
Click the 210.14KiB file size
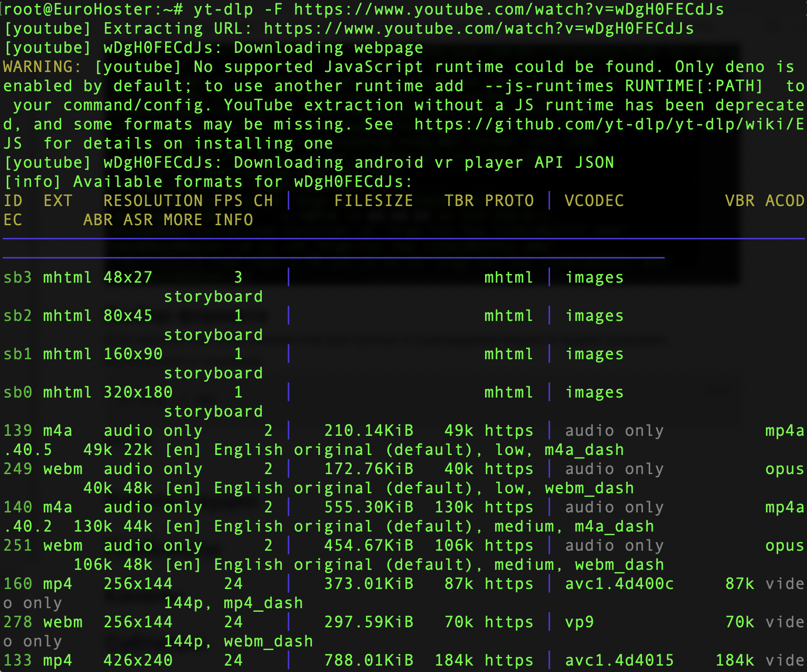coord(369,430)
